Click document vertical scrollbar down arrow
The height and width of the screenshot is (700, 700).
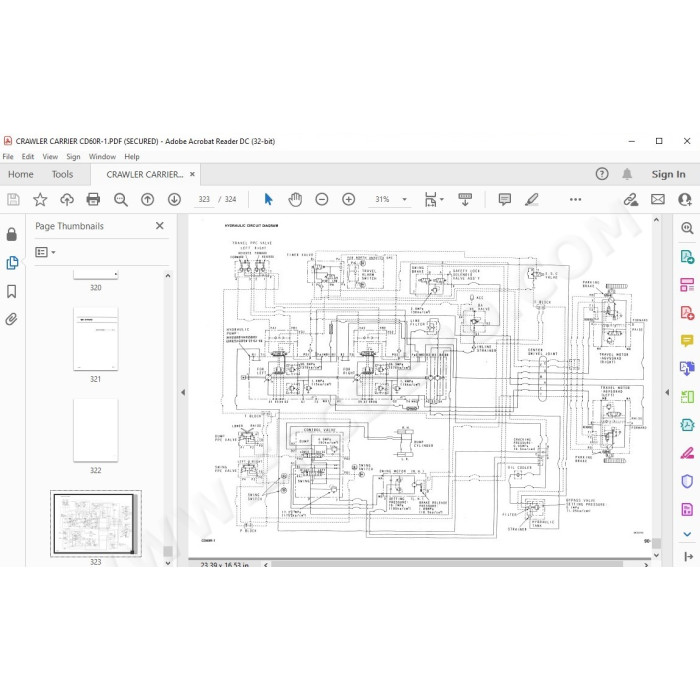click(x=656, y=555)
